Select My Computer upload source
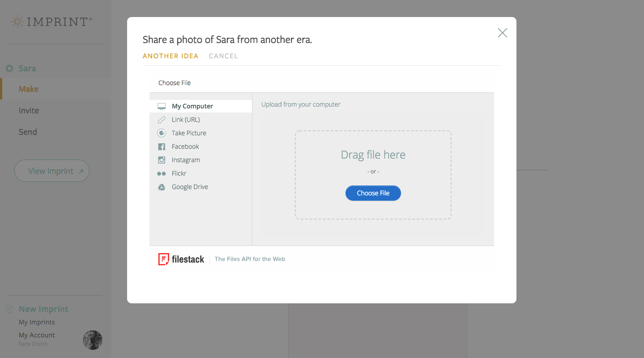This screenshot has height=358, width=644. pyautogui.click(x=201, y=106)
